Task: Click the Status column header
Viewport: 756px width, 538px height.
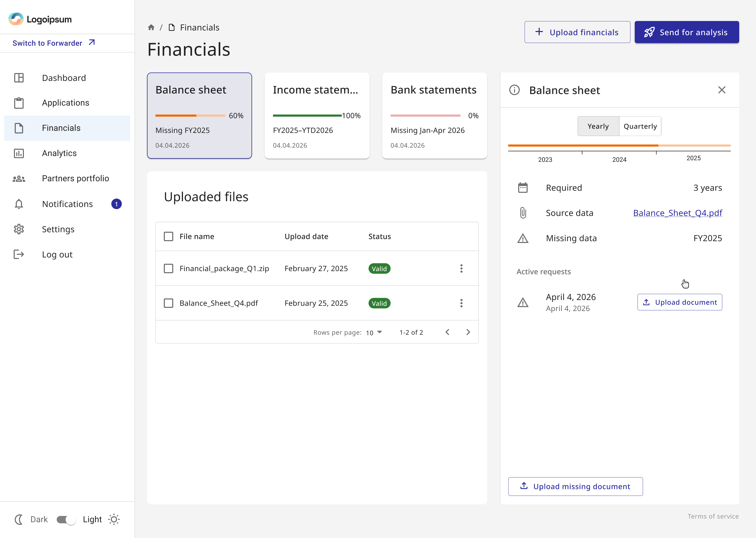Action: click(x=380, y=236)
